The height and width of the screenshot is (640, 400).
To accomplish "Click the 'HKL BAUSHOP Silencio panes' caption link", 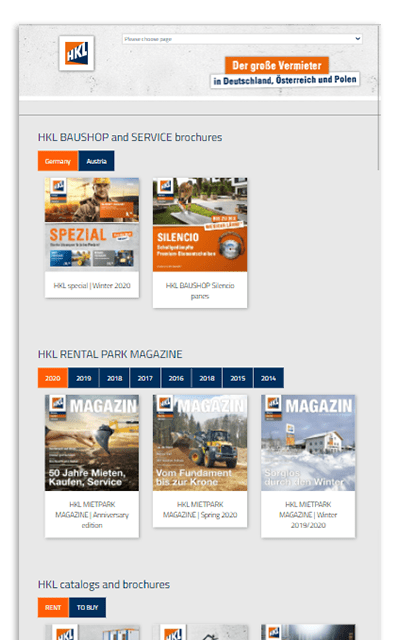I will click(x=200, y=291).
